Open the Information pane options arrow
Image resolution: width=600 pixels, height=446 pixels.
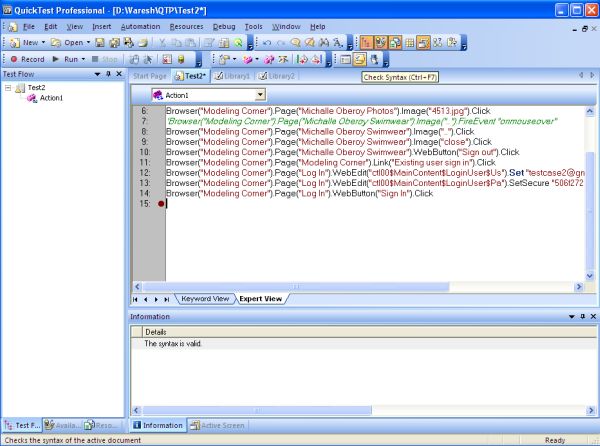pyautogui.click(x=572, y=316)
